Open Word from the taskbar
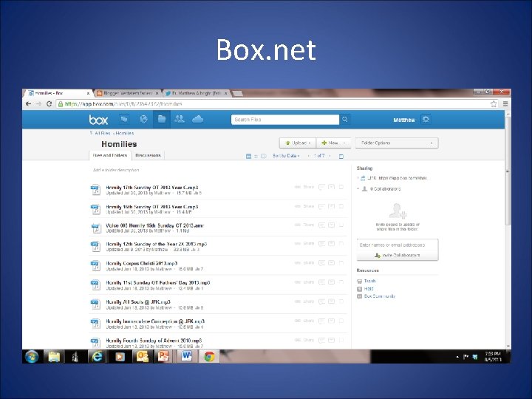 coord(187,356)
